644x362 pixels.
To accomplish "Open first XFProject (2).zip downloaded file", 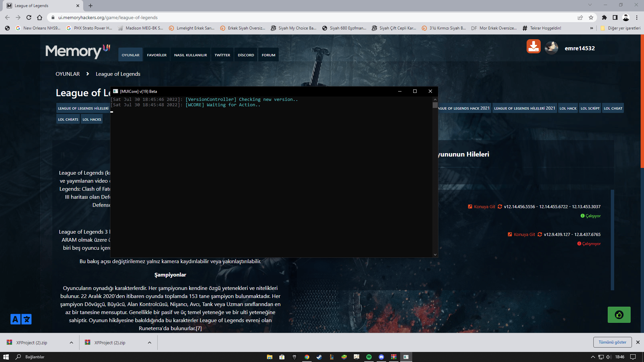I will click(x=32, y=343).
